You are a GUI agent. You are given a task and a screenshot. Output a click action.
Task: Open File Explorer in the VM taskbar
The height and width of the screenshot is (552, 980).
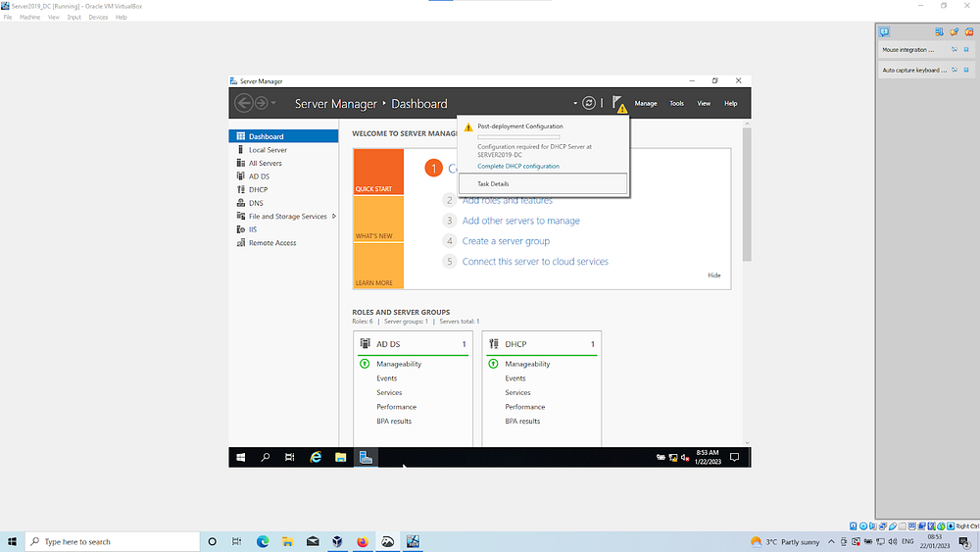click(x=341, y=457)
